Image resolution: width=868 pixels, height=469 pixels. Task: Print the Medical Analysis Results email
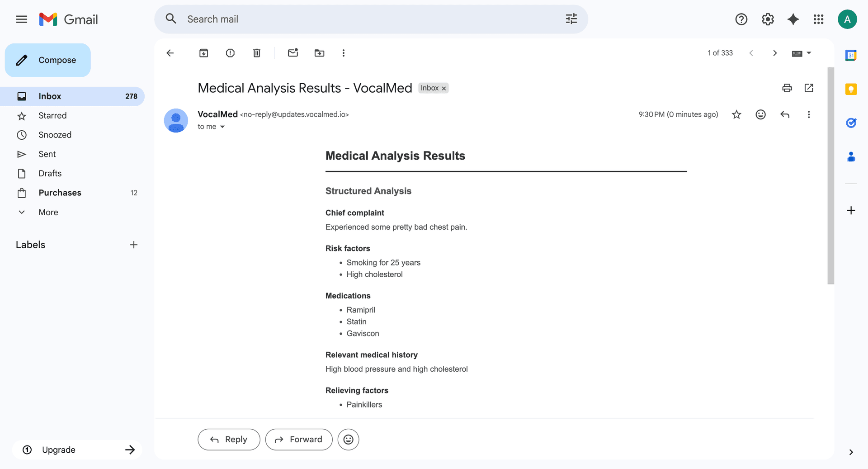787,88
